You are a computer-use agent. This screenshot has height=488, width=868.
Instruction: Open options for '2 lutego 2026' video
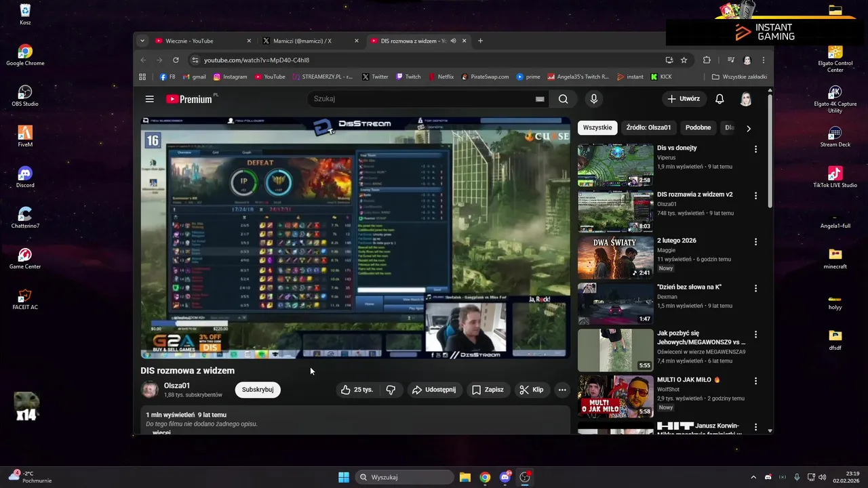755,242
